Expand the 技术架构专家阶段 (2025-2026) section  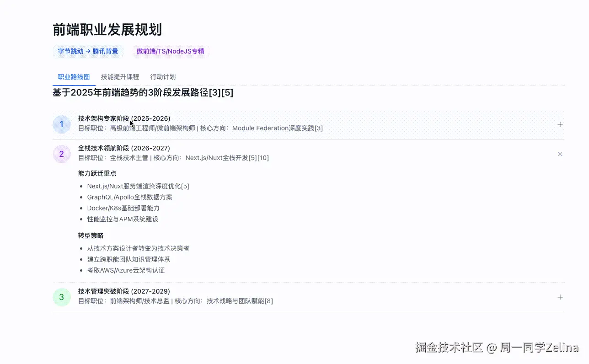123,118
